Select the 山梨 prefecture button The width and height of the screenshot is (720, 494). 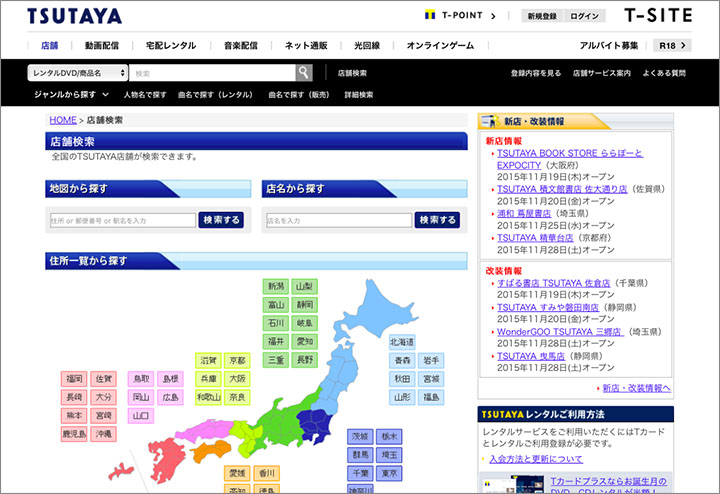pos(304,286)
